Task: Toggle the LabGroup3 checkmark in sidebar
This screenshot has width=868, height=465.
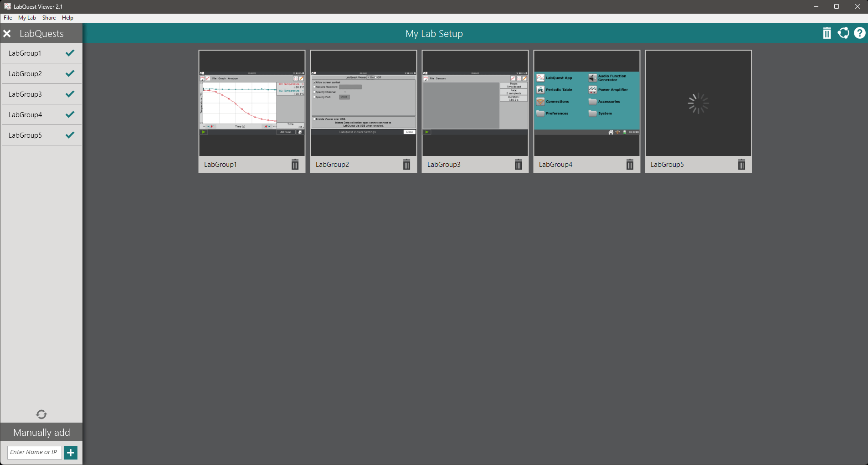Action: coord(70,94)
